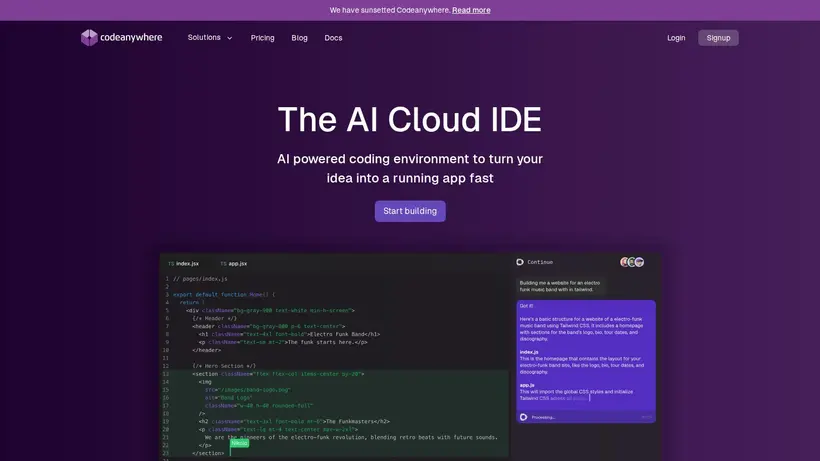This screenshot has width=820, height=461.
Task: Click the Start building button
Action: 410,211
